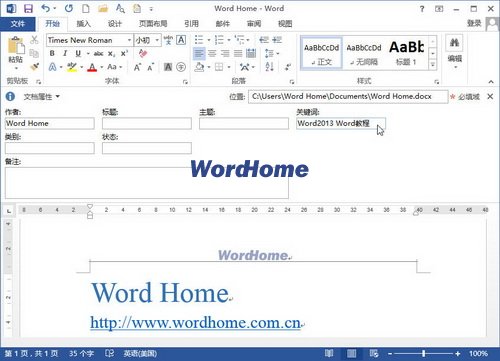The image size is (500, 361).
Task: Open the font name dropdown
Action: click(129, 40)
